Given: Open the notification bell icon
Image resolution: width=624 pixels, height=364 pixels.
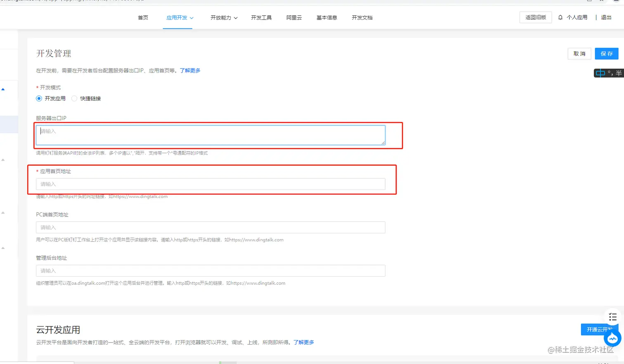Looking at the screenshot, I should click(x=560, y=17).
